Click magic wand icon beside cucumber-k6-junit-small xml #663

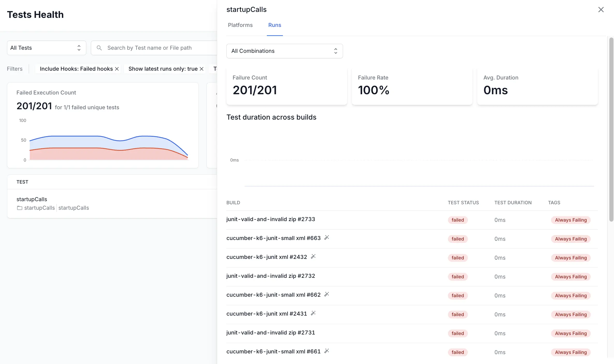pyautogui.click(x=327, y=238)
